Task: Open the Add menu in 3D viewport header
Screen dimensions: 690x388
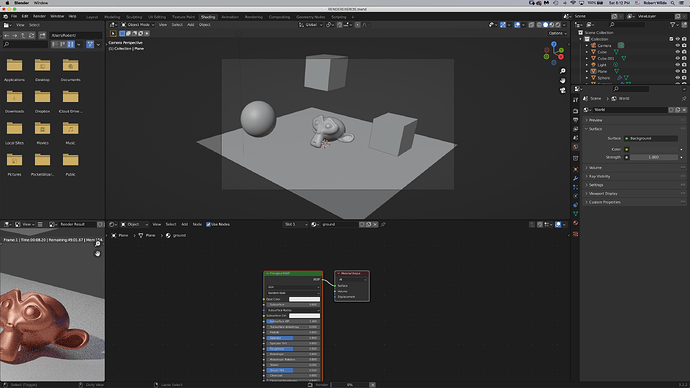Action: pos(191,25)
